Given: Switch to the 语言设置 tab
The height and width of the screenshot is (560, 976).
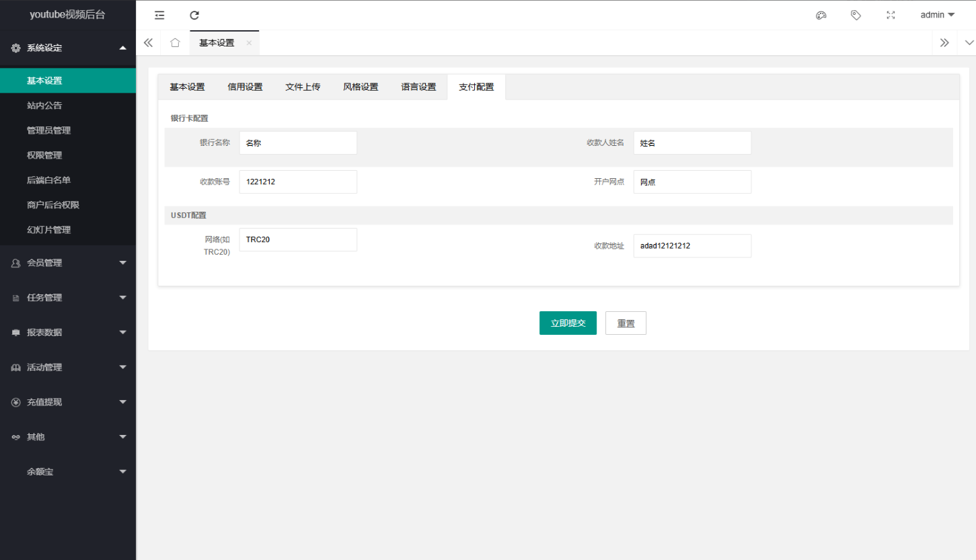Looking at the screenshot, I should [x=418, y=87].
